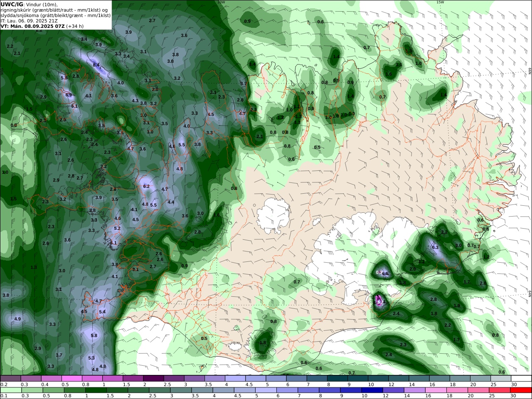Click the 5.2 precipitation value on the map
Viewport: 532px width, 399px height.
(x=117, y=228)
